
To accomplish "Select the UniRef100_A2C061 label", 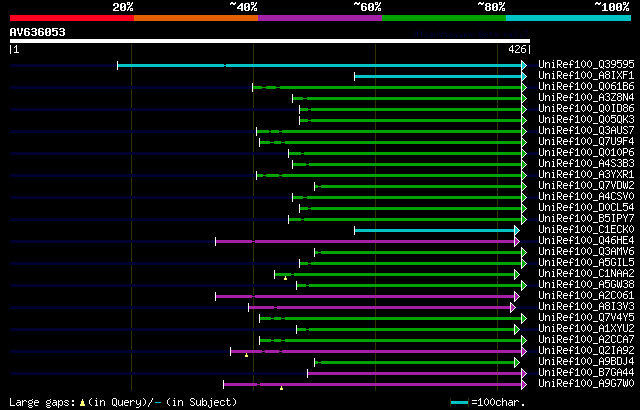I will 586,296.
